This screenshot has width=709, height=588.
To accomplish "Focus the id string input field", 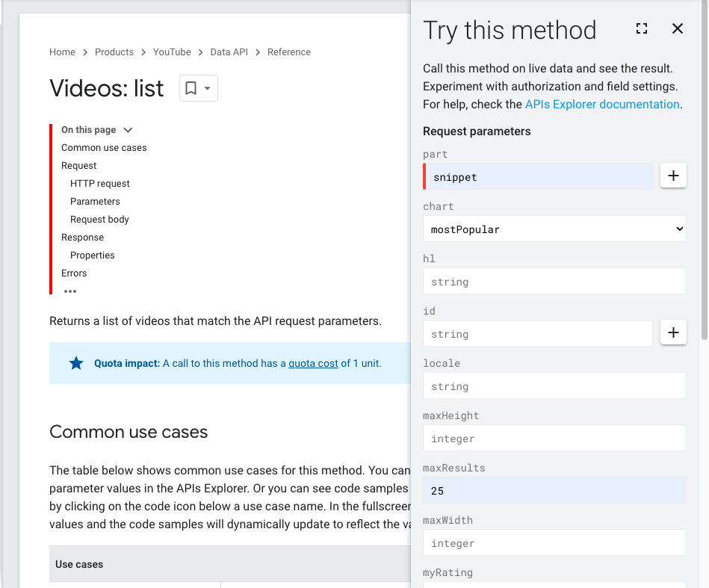I will tap(538, 333).
